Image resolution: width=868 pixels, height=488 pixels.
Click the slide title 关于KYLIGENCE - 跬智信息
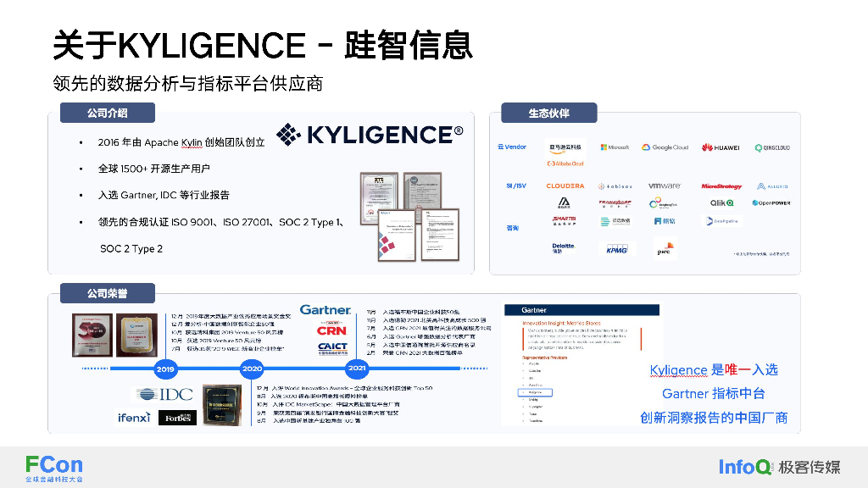(x=263, y=45)
